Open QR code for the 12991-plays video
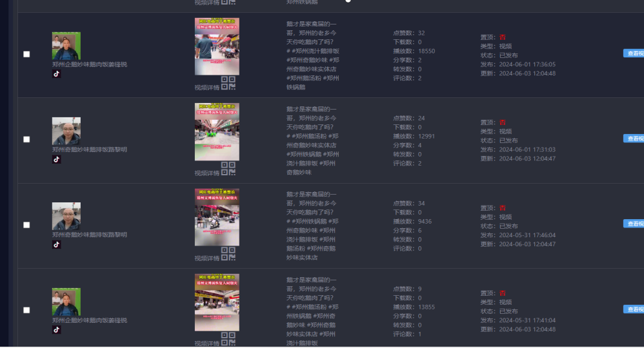This screenshot has width=644, height=348. click(228, 169)
